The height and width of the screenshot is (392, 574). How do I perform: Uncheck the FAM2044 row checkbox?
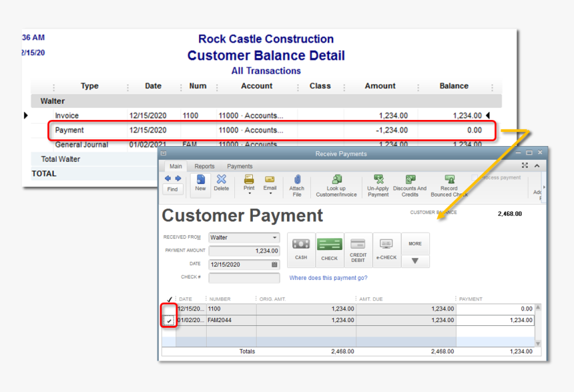(169, 321)
